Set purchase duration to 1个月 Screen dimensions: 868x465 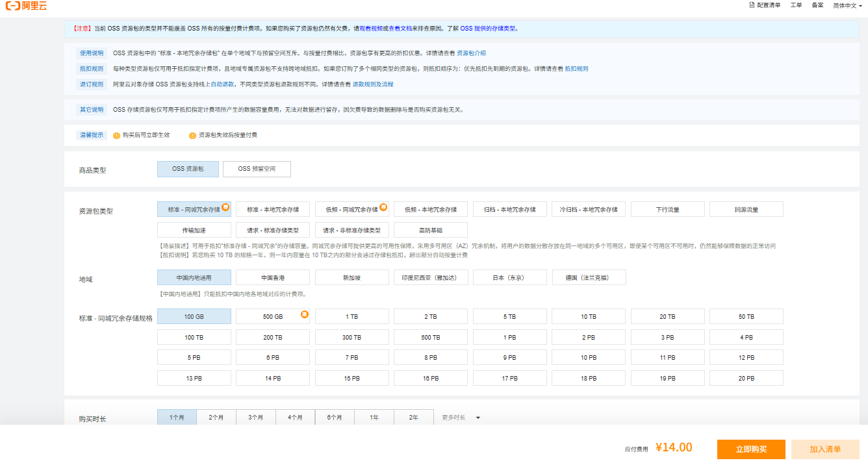coord(177,418)
